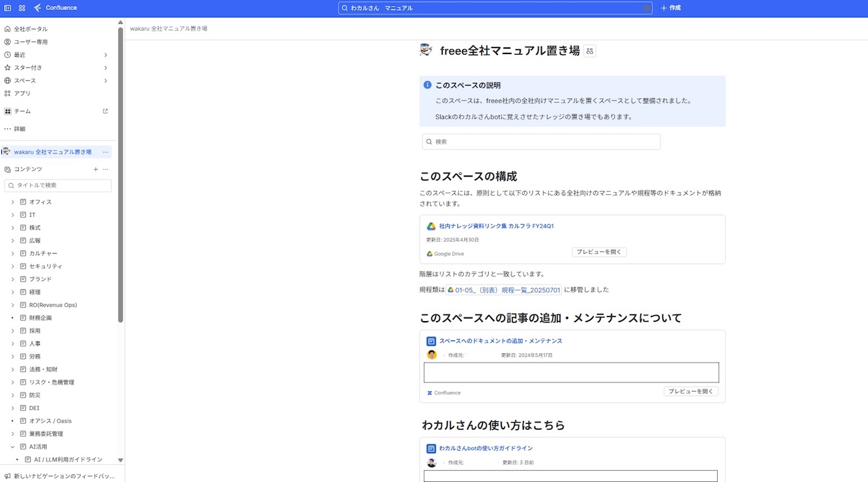Expand the スター付き submenu chevron
Image resolution: width=868 pixels, height=482 pixels.
[x=105, y=67]
